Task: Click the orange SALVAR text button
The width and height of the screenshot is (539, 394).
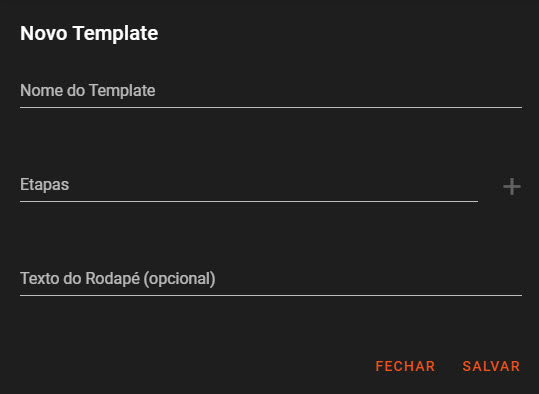Action: pyautogui.click(x=491, y=366)
